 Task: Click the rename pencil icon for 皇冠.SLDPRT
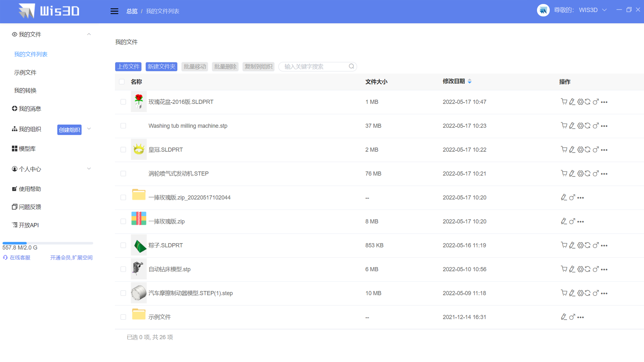click(572, 149)
